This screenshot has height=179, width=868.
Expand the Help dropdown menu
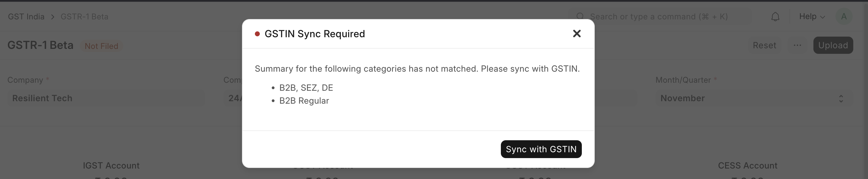812,17
